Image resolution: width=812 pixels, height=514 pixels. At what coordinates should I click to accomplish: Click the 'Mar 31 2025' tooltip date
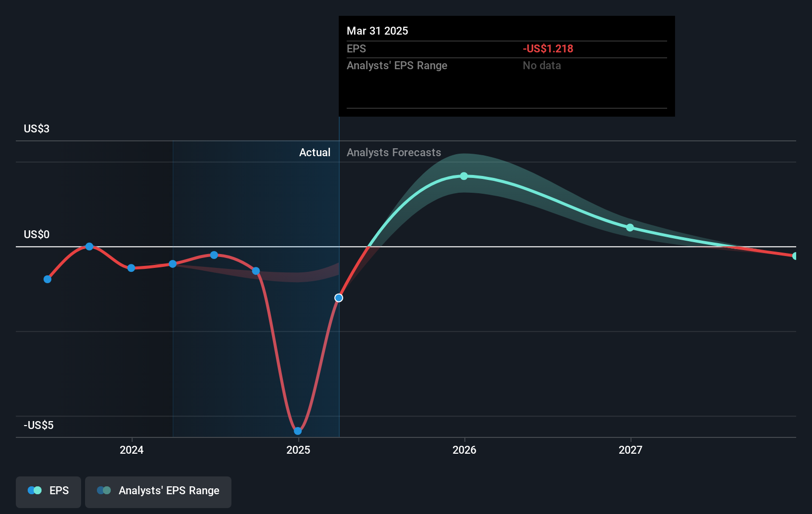(x=377, y=31)
